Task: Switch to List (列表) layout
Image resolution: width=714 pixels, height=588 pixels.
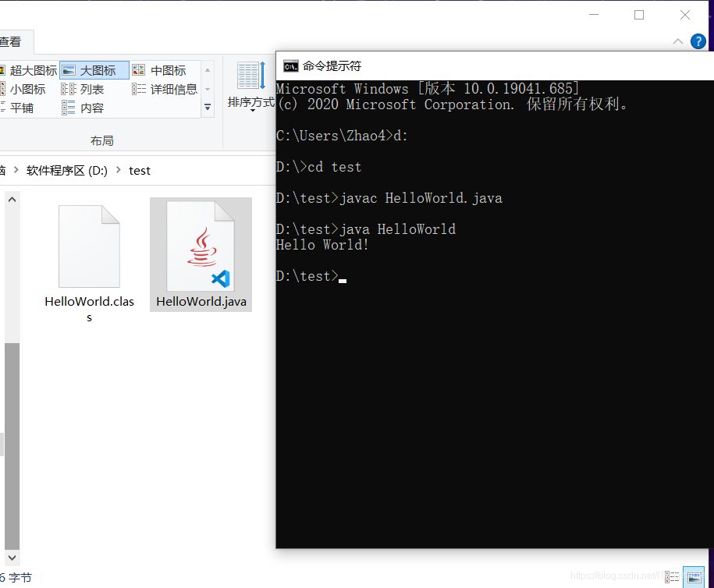Action: (x=83, y=89)
